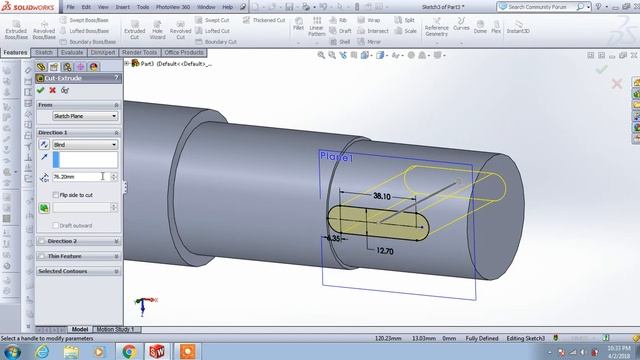Switch to the Evaluate tab
The width and height of the screenshot is (640, 360).
tap(72, 53)
